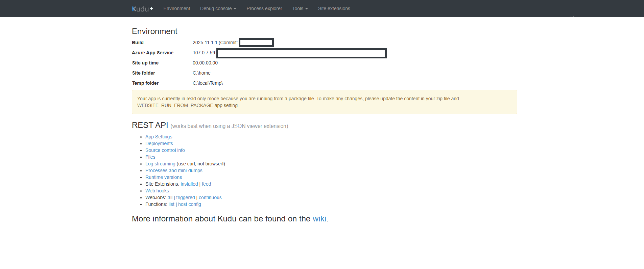The height and width of the screenshot is (269, 644).
Task: Open triggered WebJobs link
Action: (185, 197)
